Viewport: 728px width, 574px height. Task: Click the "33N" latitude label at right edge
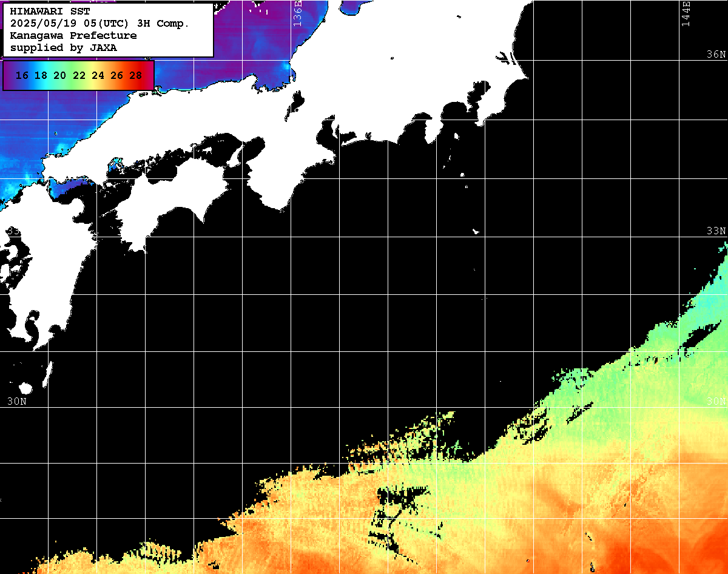(x=716, y=231)
